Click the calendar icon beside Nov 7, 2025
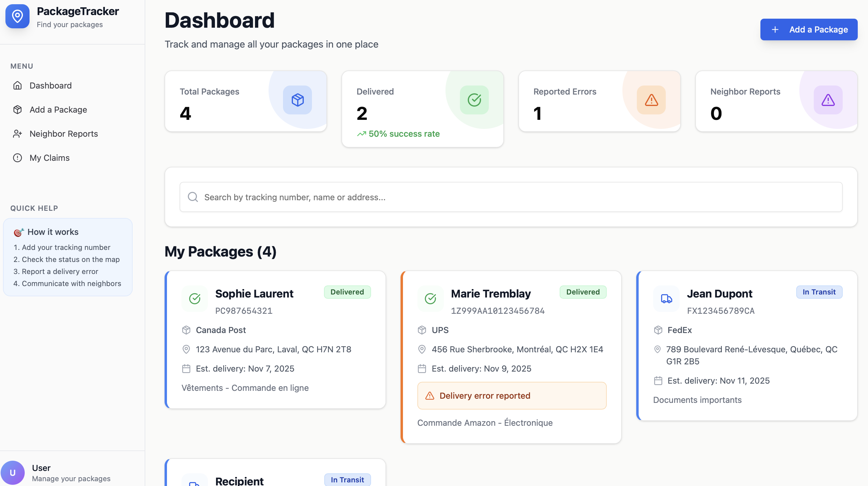This screenshot has height=486, width=868. point(186,369)
